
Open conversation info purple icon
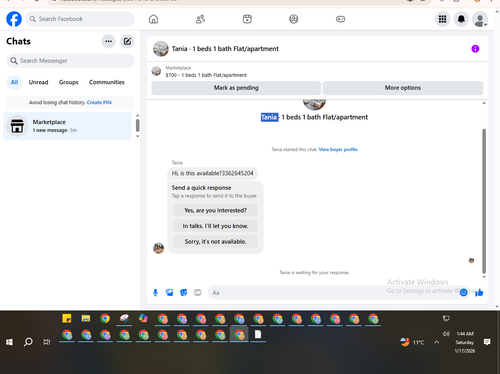tap(475, 49)
